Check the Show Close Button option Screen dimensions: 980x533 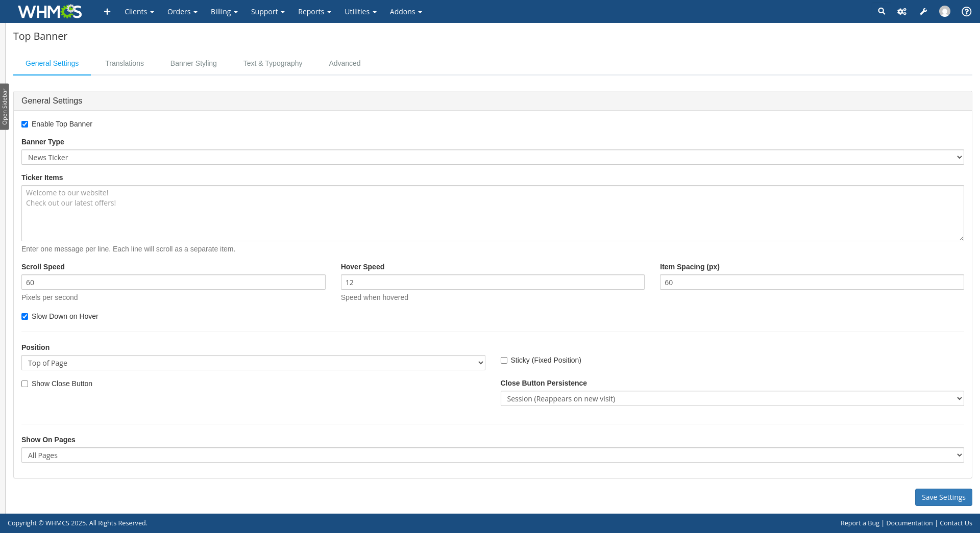pos(25,384)
